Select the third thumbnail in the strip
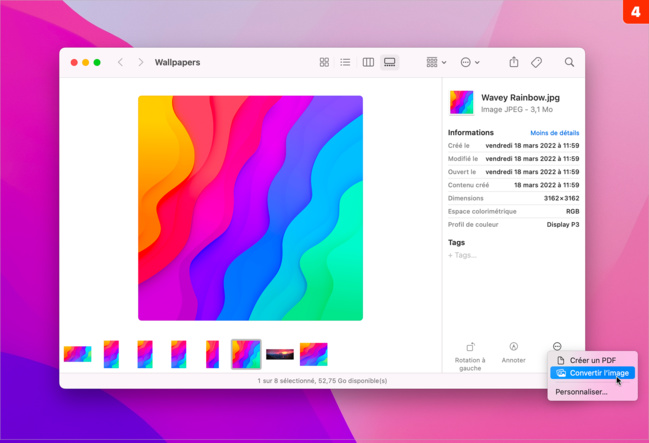Screen dimensions: 649x443 point(145,354)
